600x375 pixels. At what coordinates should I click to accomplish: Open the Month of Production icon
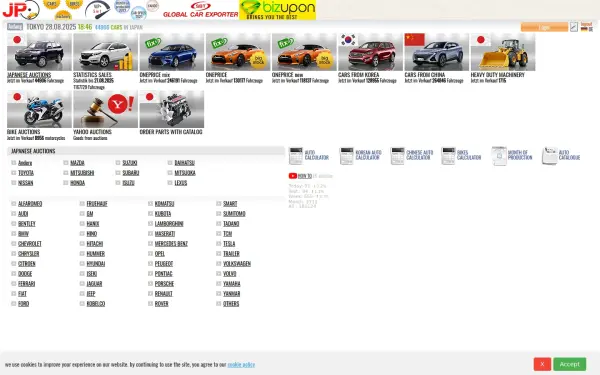(x=499, y=156)
